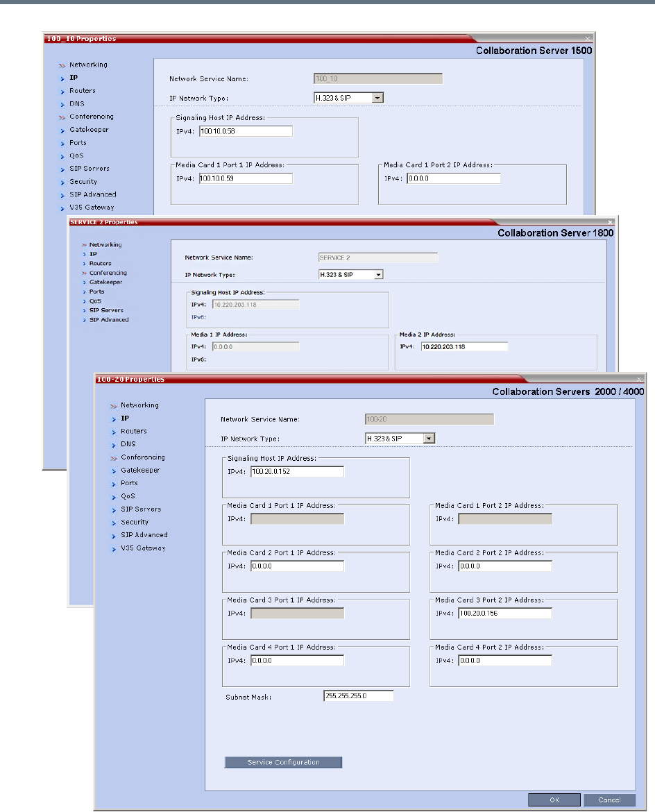The height and width of the screenshot is (812, 655).
Task: Click Media Card 1 Port 1 field 100.10.0.59
Action: point(246,178)
